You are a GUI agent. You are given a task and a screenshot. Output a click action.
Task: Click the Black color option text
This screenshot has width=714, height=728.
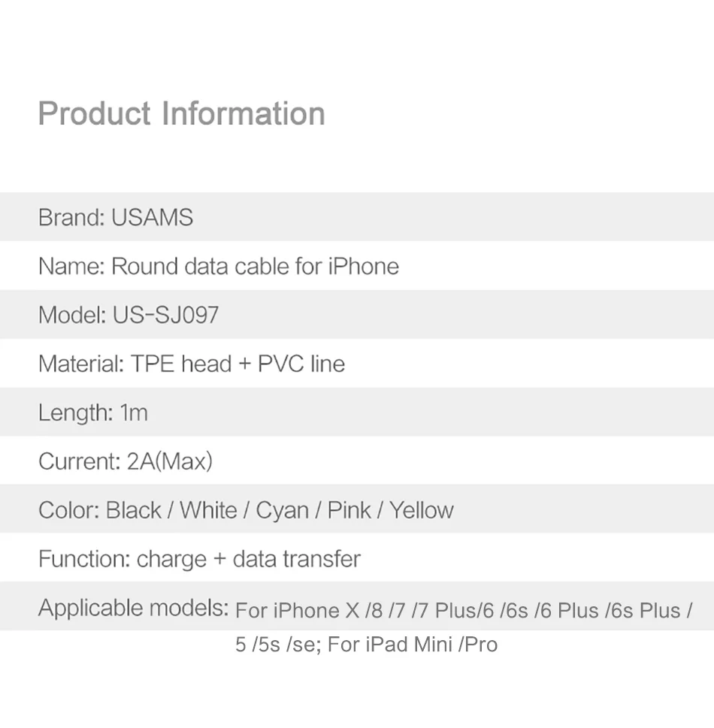coord(133,511)
